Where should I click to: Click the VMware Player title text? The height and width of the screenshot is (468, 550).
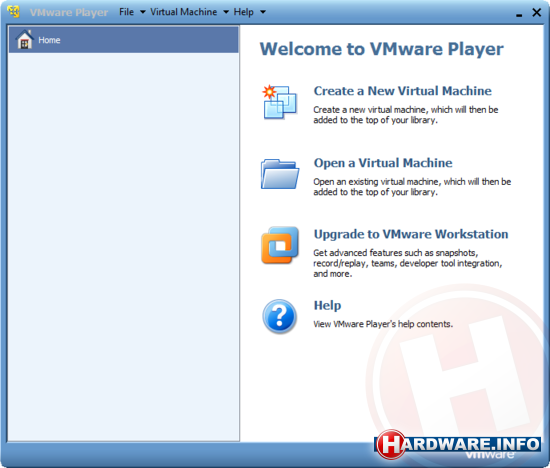point(69,13)
